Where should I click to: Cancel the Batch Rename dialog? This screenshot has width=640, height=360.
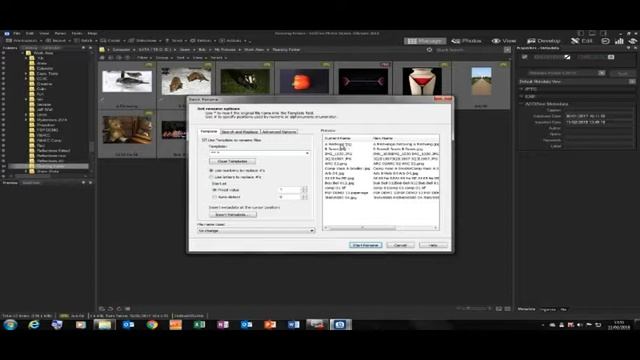pyautogui.click(x=400, y=245)
